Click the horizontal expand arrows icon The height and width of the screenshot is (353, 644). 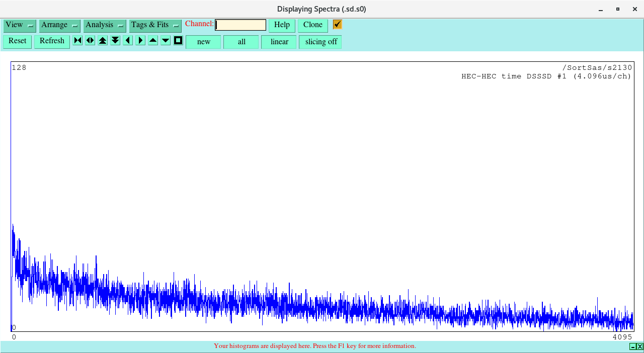pos(90,40)
